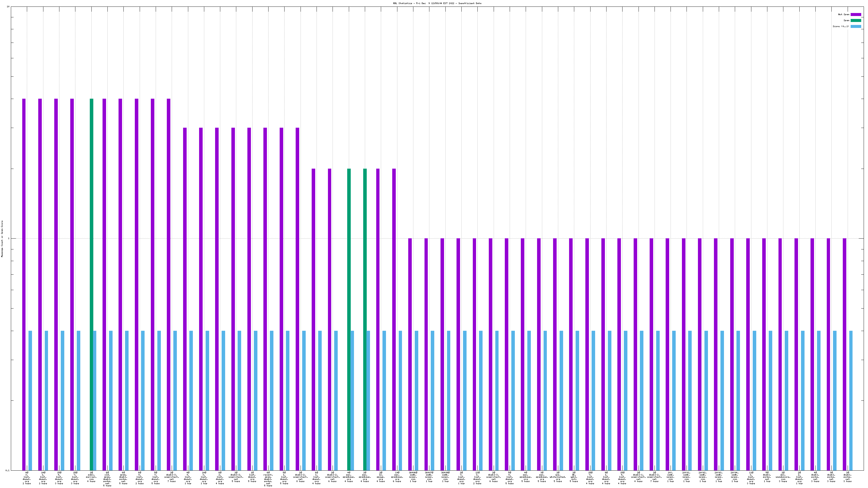Viewport: 868px width, 488px height.
Task: Click the RBL Statistics chart title
Action: tap(437, 3)
